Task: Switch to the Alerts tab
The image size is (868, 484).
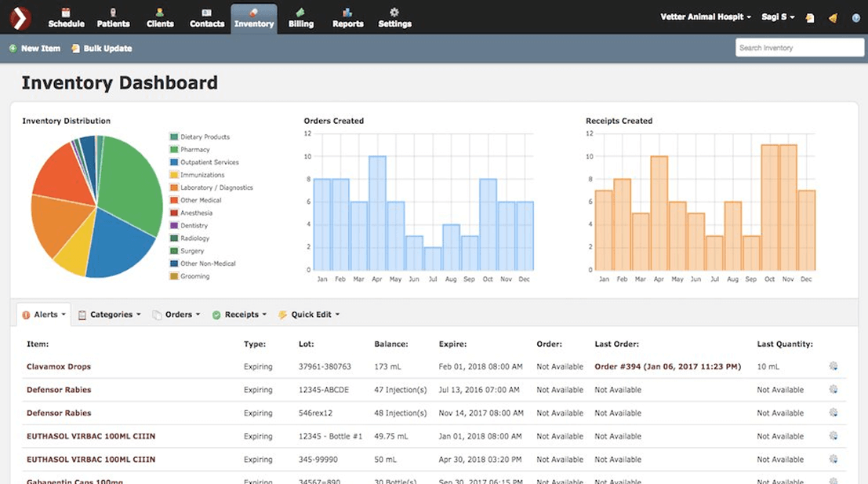Action: pyautogui.click(x=44, y=315)
